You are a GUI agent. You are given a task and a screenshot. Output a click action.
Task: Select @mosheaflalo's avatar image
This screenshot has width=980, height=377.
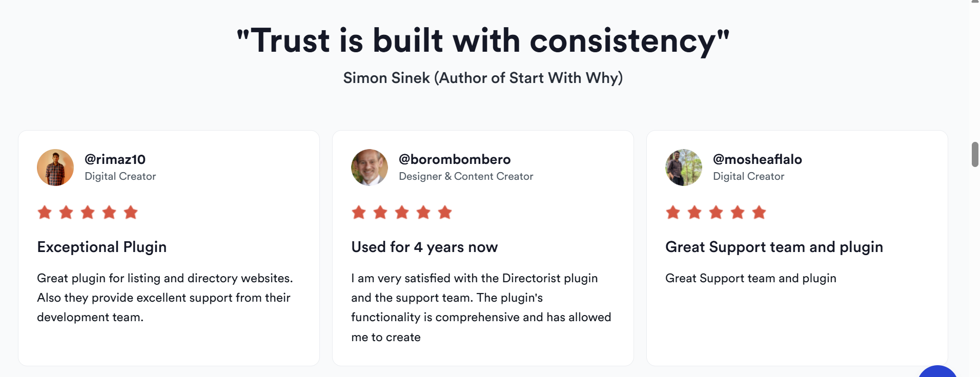(684, 167)
